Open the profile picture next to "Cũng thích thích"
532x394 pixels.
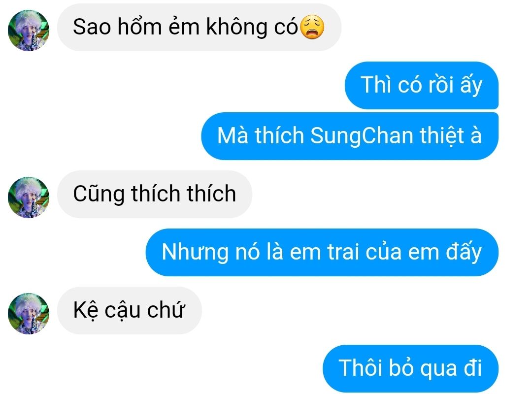(29, 197)
